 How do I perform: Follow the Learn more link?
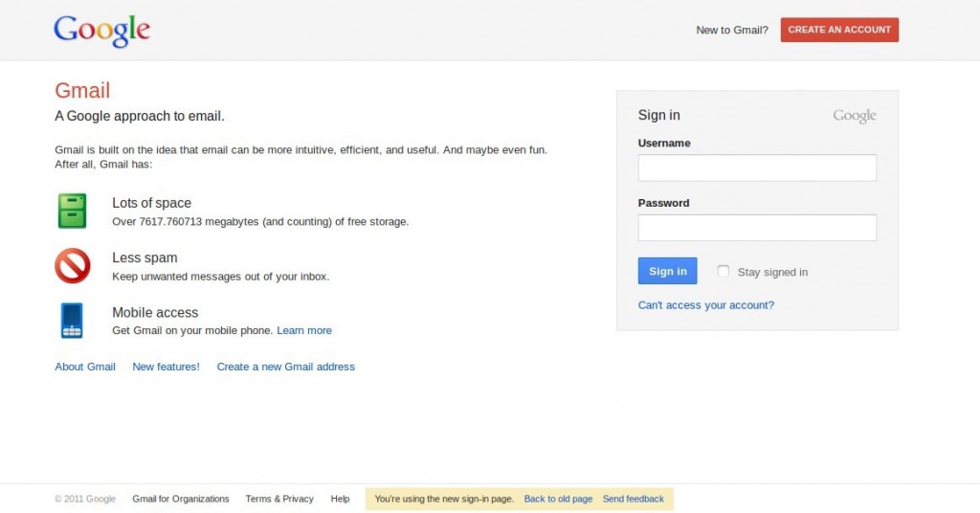[x=304, y=330]
